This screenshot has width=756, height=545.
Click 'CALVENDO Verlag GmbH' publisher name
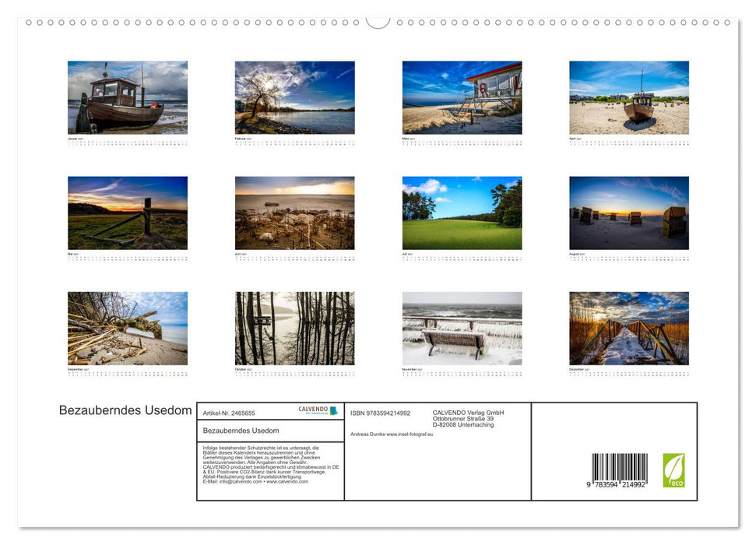point(468,413)
